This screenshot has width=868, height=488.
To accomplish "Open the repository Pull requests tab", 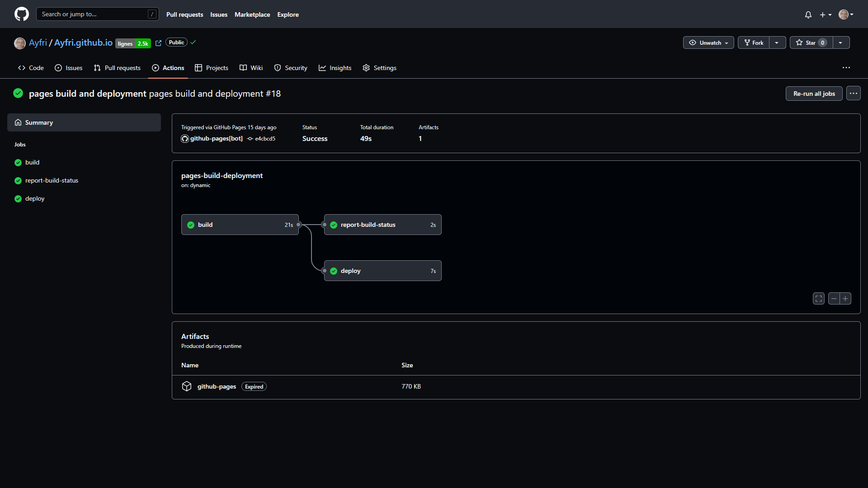I will coord(117,68).
